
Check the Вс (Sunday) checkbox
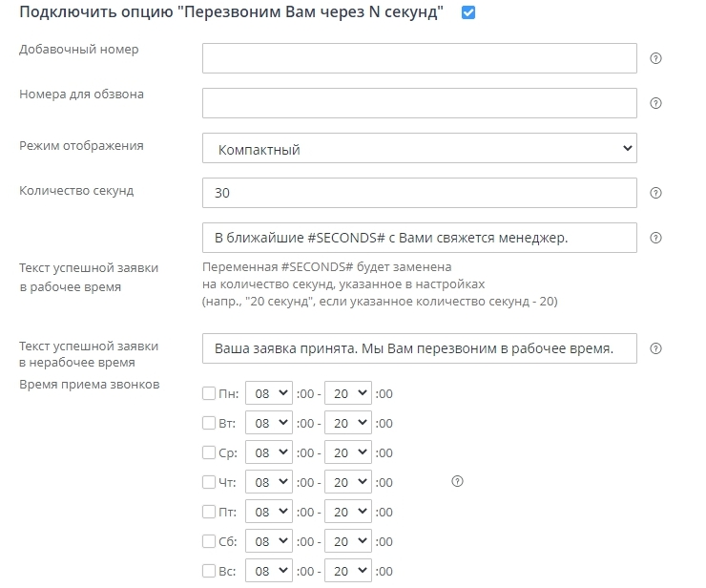click(209, 571)
